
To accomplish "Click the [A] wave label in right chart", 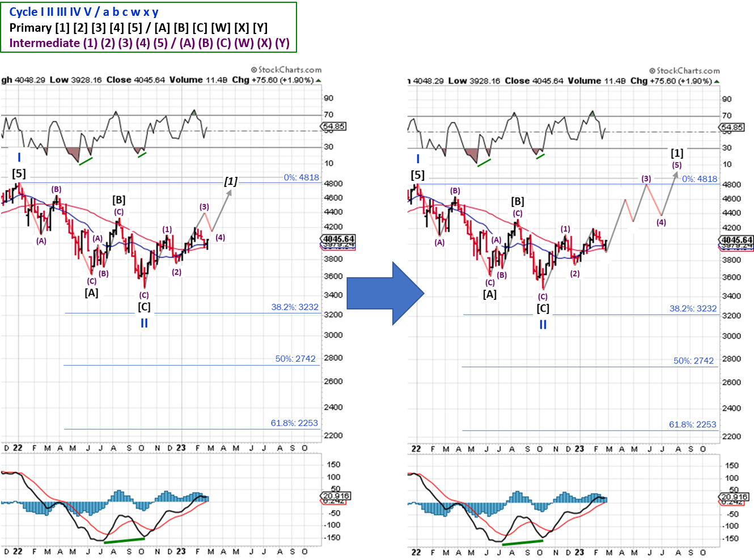I will (x=490, y=295).
